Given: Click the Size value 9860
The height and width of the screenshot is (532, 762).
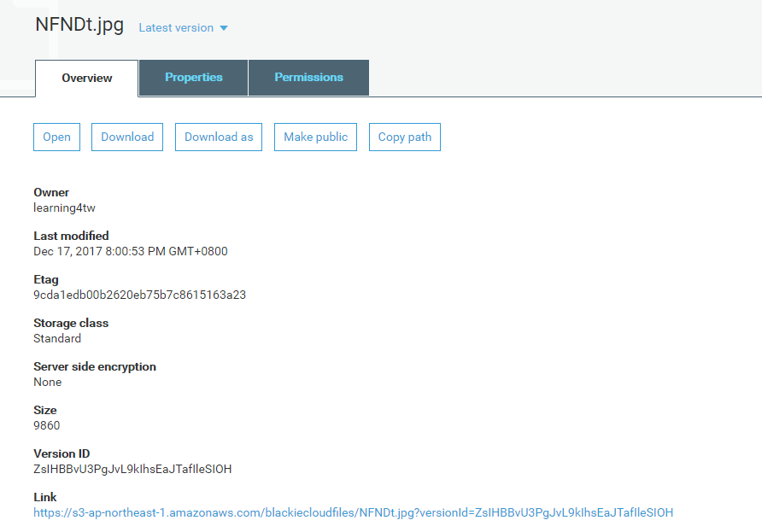Looking at the screenshot, I should (47, 426).
